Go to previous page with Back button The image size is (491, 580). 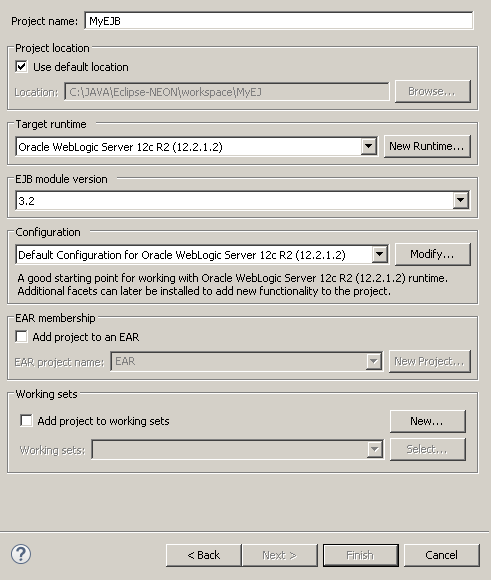(204, 555)
